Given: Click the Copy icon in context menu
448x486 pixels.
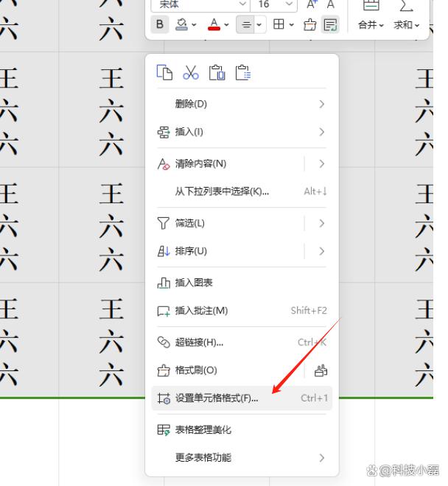Looking at the screenshot, I should tap(164, 73).
